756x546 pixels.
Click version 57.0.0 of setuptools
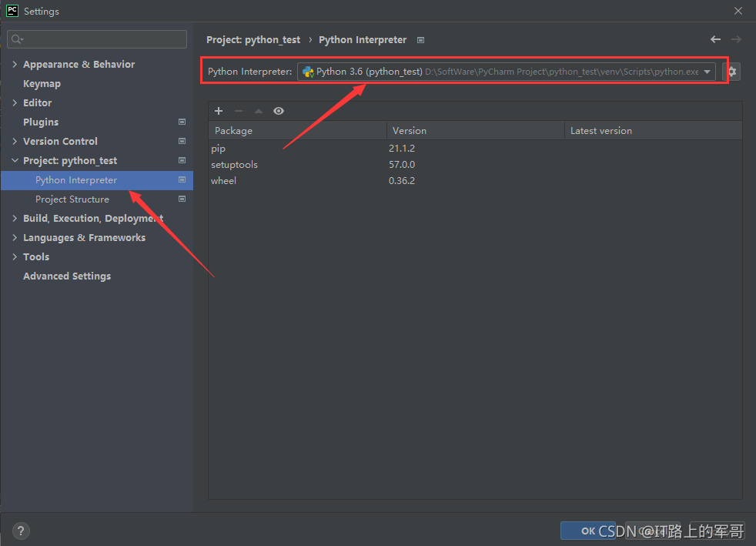click(x=402, y=165)
